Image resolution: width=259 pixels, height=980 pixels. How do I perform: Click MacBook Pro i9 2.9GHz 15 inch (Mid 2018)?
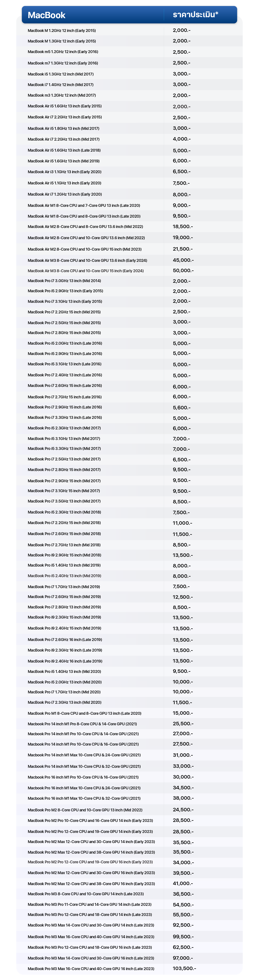tap(64, 555)
